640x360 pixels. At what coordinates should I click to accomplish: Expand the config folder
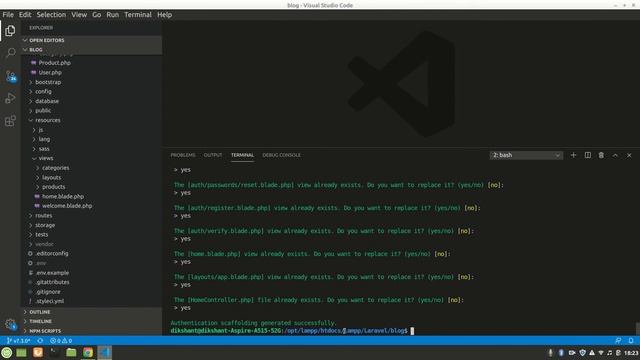tap(43, 91)
